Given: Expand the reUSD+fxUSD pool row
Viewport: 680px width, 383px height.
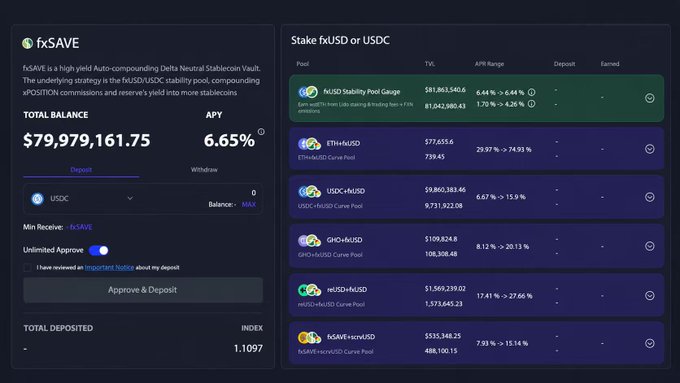Looking at the screenshot, I should click(649, 295).
